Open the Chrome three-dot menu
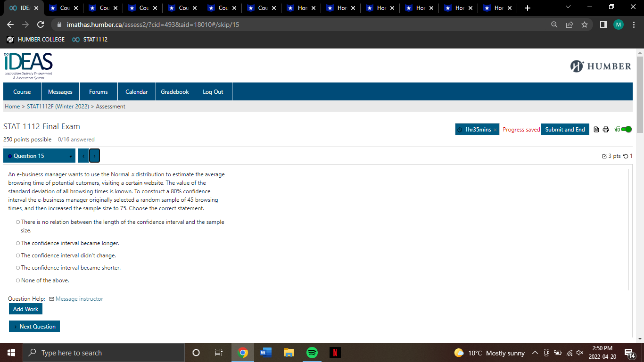 click(634, 25)
